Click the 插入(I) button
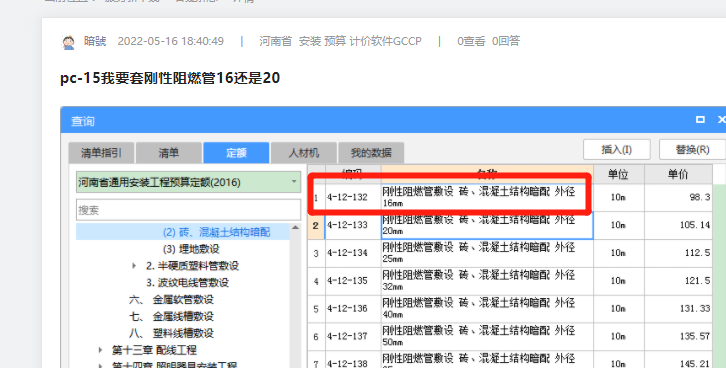 click(617, 150)
